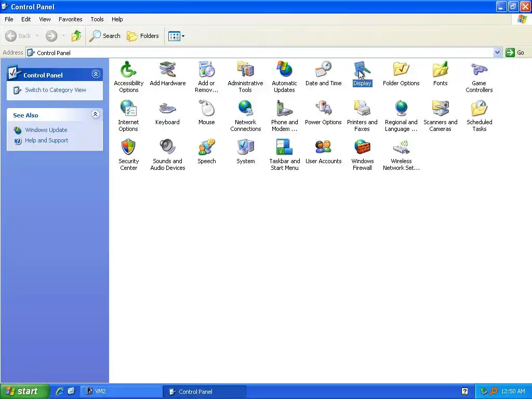Select Add or Remove Programs icon
The image size is (532, 399).
(x=206, y=77)
